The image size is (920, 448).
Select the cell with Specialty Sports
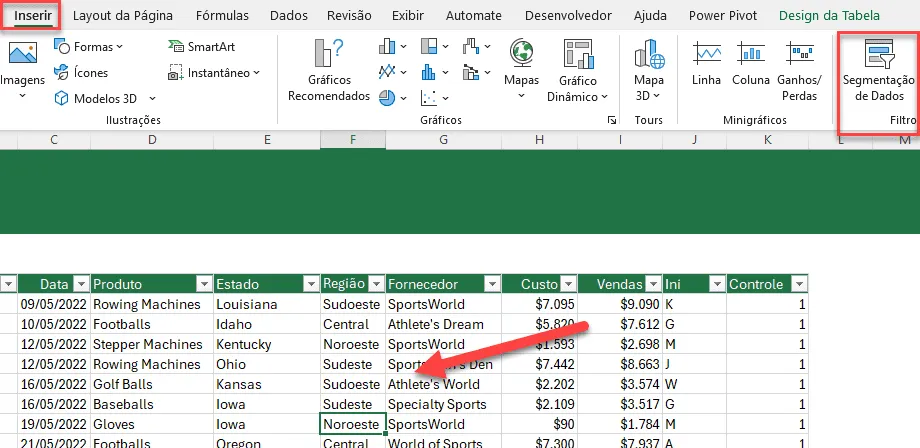click(x=444, y=404)
